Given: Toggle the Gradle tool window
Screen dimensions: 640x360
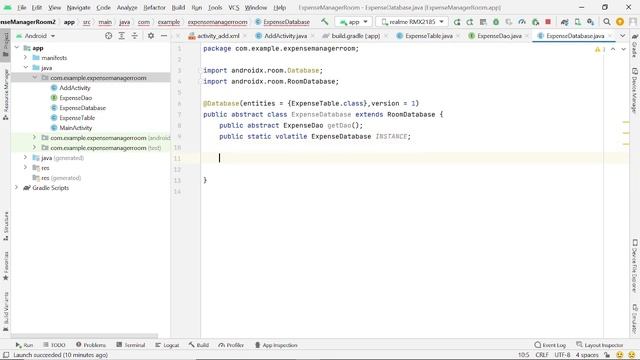Looking at the screenshot, I should pos(634,45).
